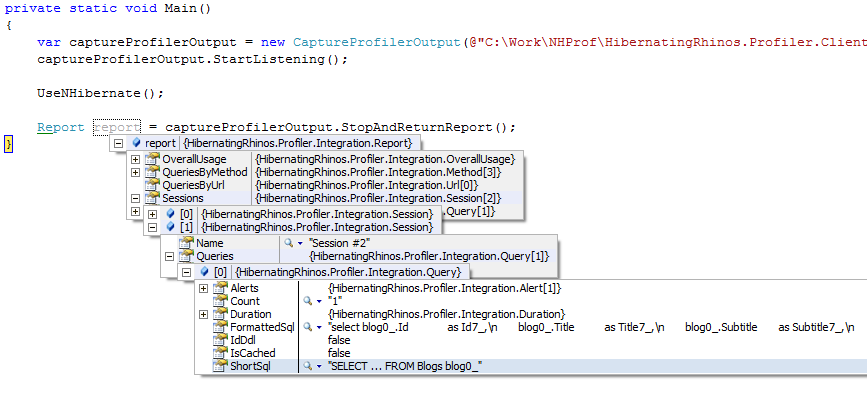Viewport: 867px width, 396px height.
Task: Click the QueriesByUrl property icon
Action: [152, 185]
